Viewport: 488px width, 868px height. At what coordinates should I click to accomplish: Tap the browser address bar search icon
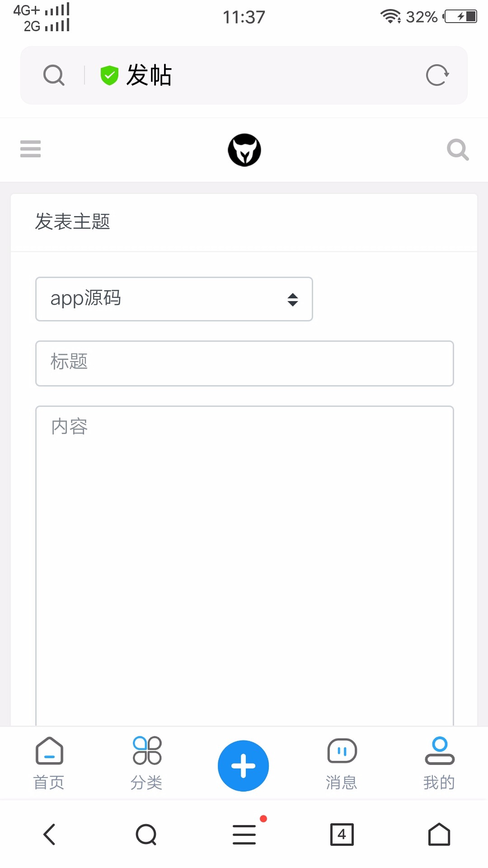54,75
